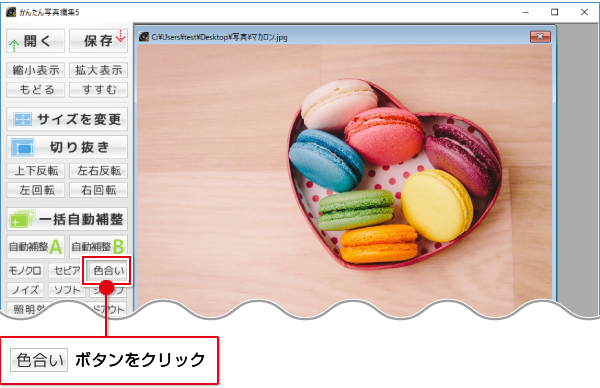Rotate right with 右回転

98,190
